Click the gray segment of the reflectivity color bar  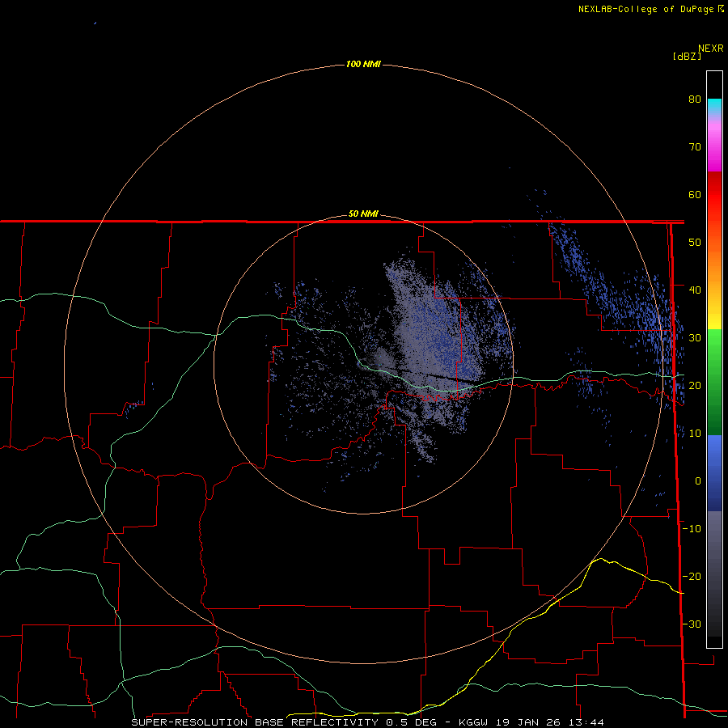[714, 574]
